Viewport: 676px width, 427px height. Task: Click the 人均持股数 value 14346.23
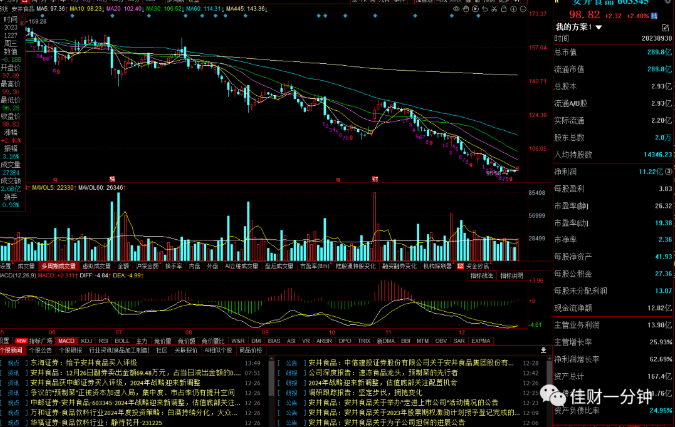tap(658, 154)
